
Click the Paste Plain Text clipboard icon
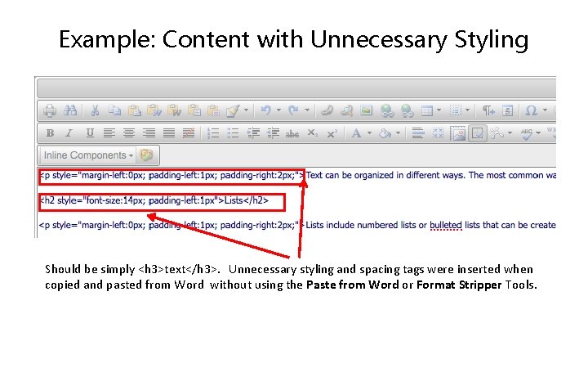(194, 110)
